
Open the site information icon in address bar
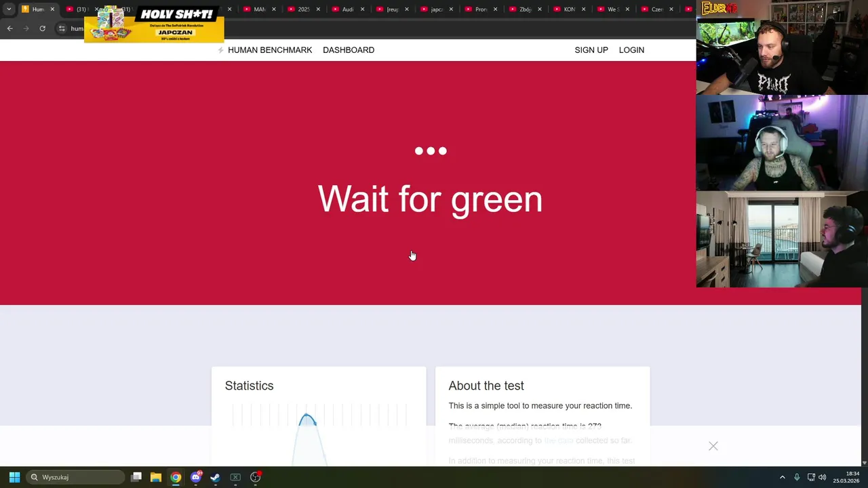click(62, 28)
